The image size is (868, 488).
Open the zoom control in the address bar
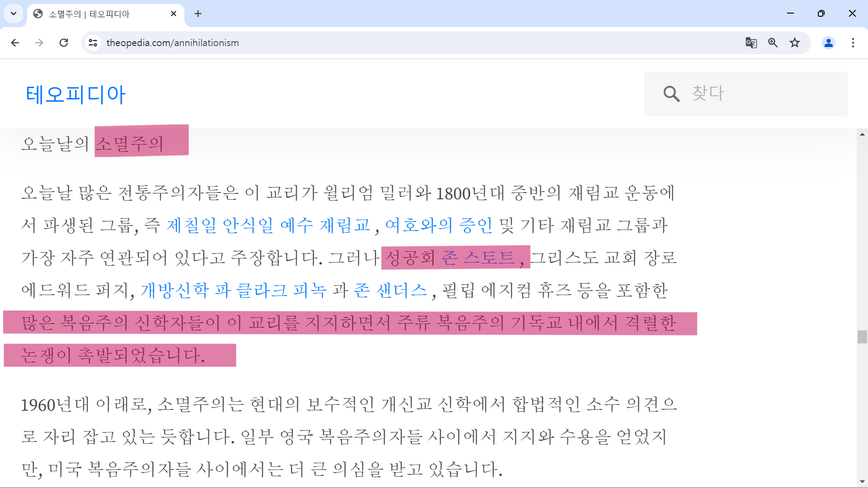click(x=773, y=42)
